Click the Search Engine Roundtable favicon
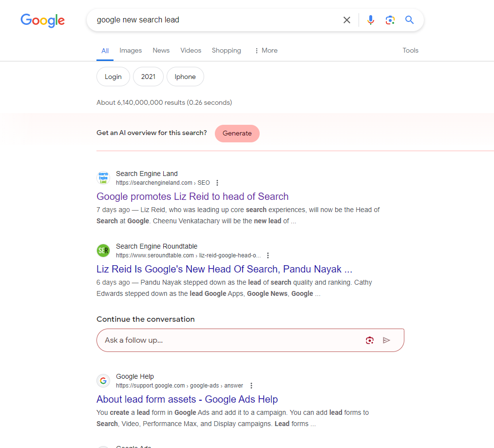 [103, 250]
